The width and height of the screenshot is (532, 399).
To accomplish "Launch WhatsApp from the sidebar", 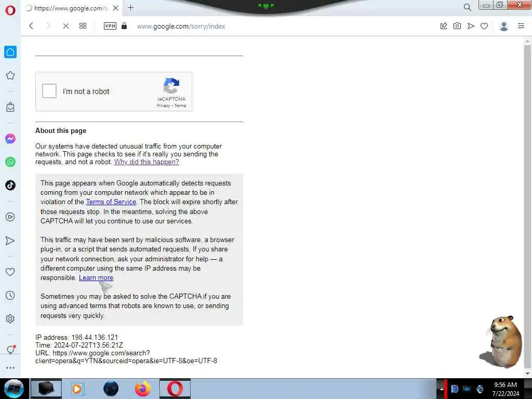I will click(x=10, y=162).
